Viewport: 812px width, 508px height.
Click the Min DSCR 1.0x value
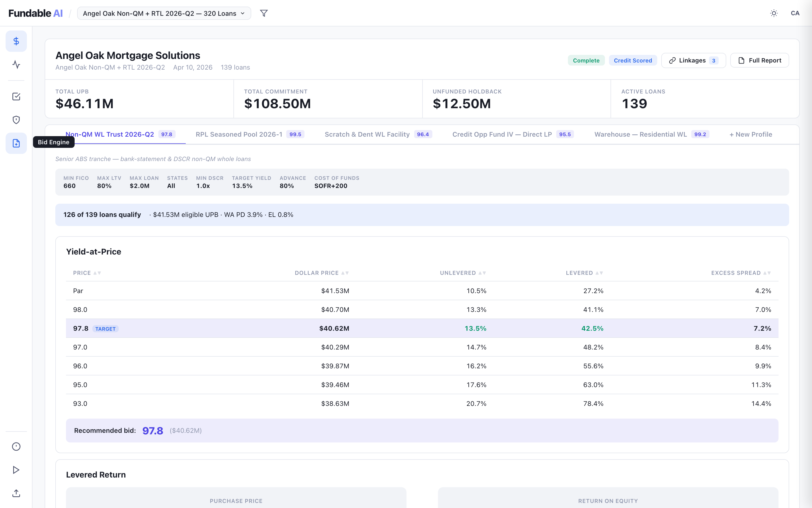203,186
